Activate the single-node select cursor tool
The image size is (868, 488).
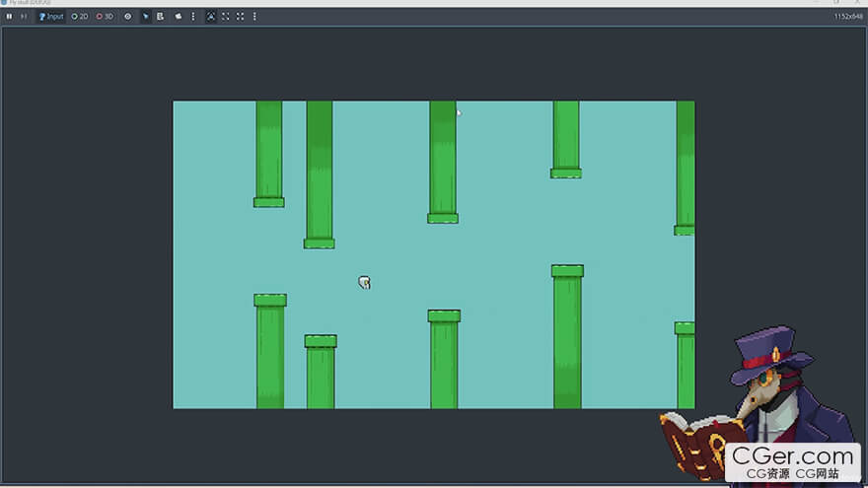(x=146, y=17)
